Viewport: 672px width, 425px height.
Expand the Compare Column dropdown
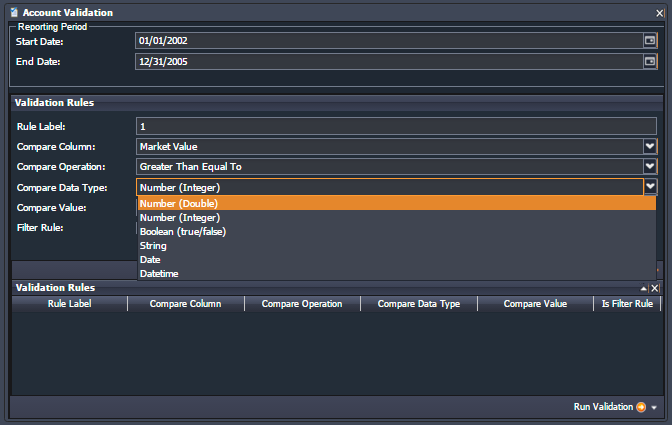(x=649, y=147)
